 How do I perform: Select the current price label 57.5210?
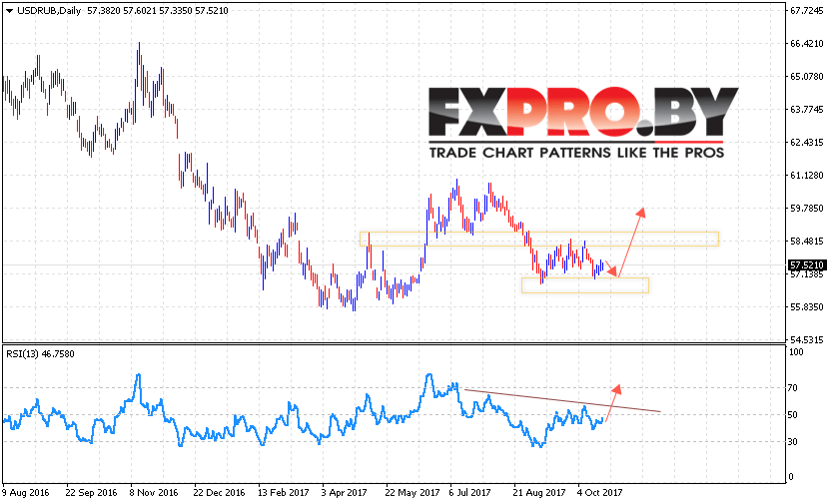tap(806, 264)
